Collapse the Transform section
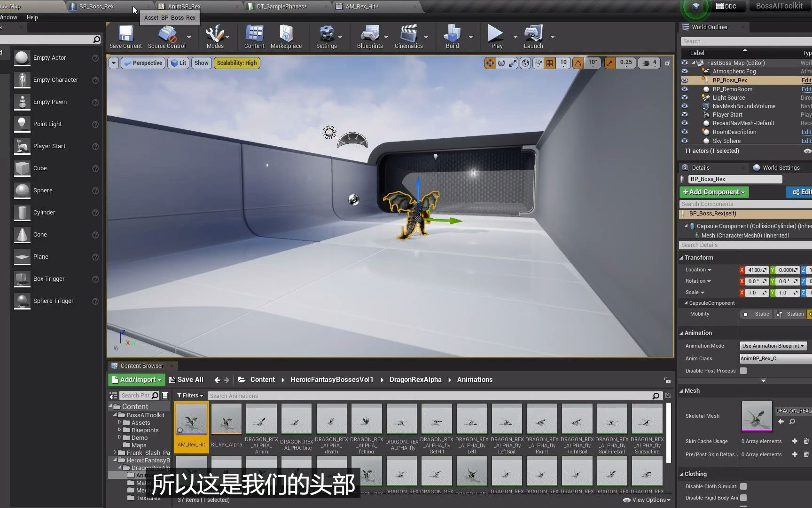Viewport: 812px width, 508px height. point(681,258)
